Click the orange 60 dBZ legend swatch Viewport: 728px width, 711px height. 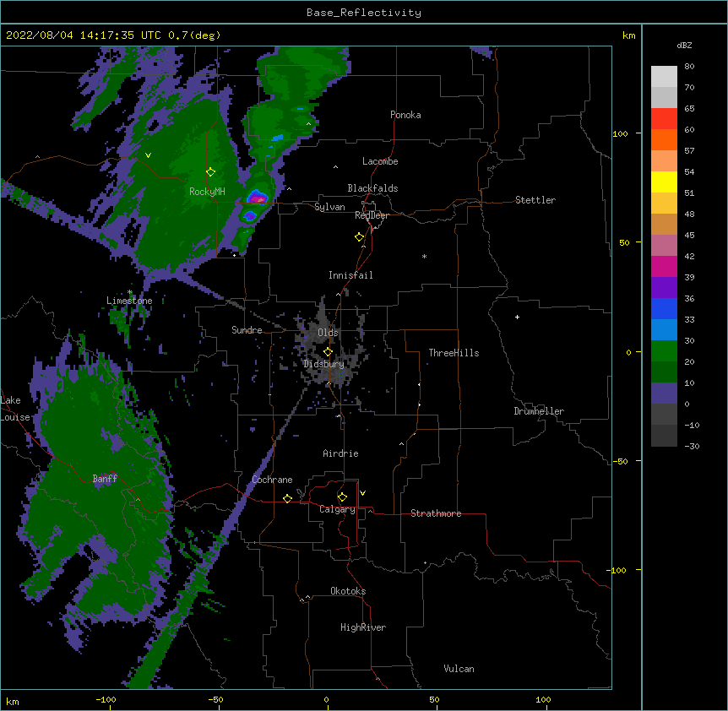click(664, 139)
